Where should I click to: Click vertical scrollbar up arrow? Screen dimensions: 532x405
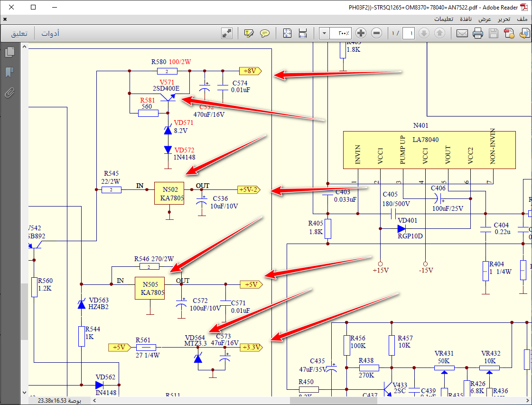click(x=24, y=47)
